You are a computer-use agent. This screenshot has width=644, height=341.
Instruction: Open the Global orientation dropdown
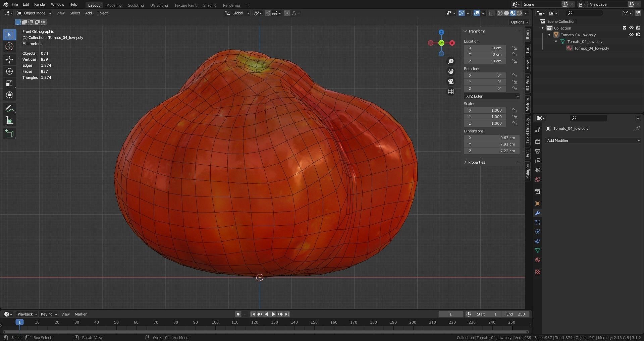click(x=237, y=13)
